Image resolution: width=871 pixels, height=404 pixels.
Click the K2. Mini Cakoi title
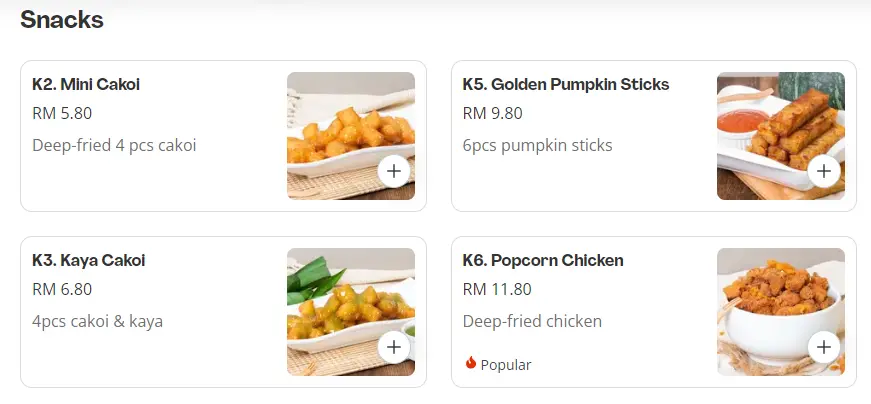tap(86, 85)
